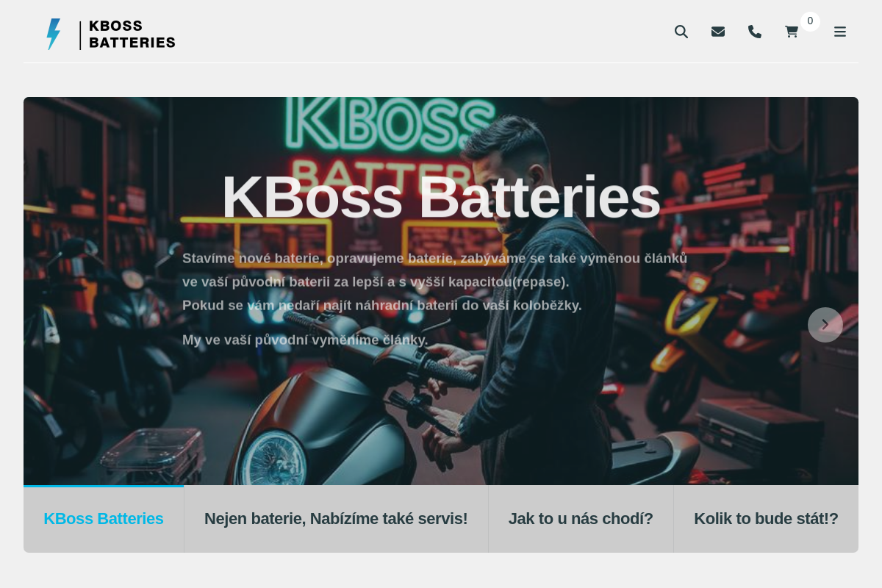The width and height of the screenshot is (882, 588).
Task: Click the 'My ve vaší původní vyměníme články.' text
Action: tap(305, 340)
